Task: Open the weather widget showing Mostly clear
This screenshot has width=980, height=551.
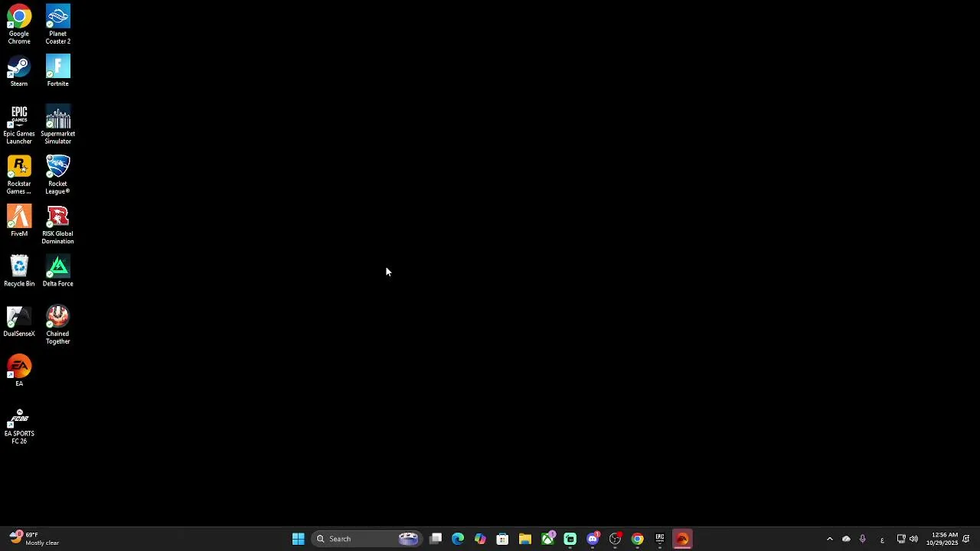Action: (34, 539)
